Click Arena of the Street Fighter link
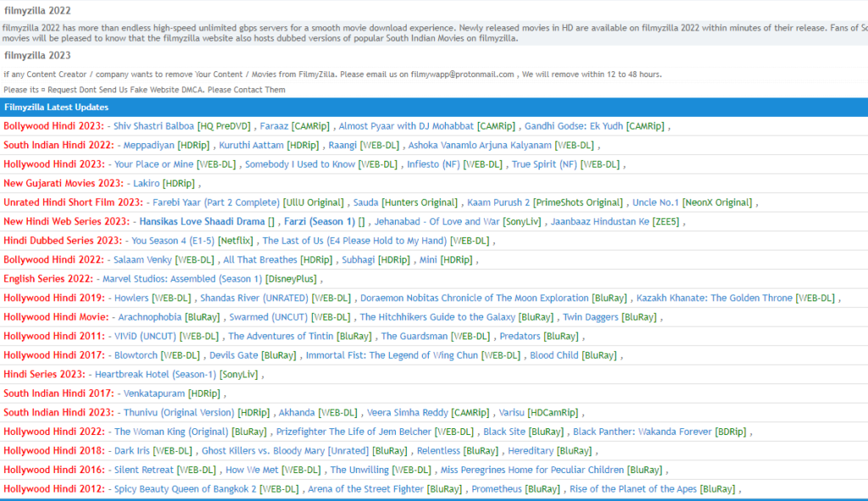 point(366,489)
